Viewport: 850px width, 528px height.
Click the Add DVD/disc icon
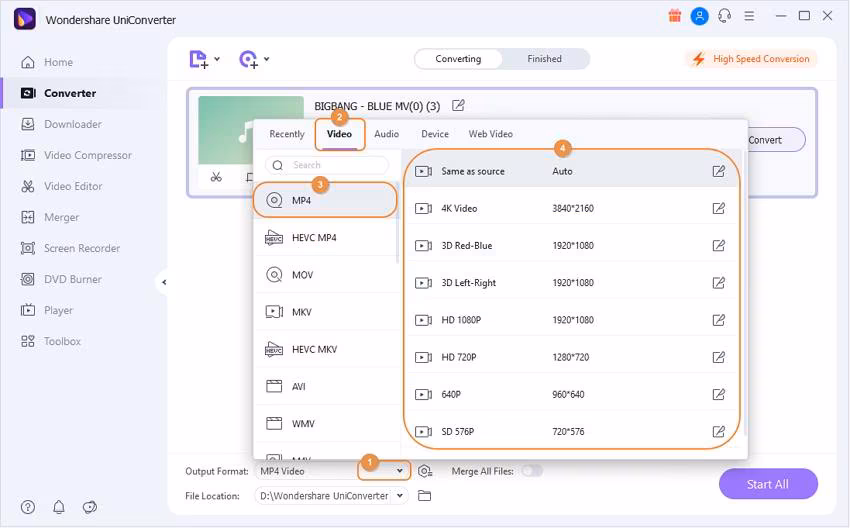[248, 59]
